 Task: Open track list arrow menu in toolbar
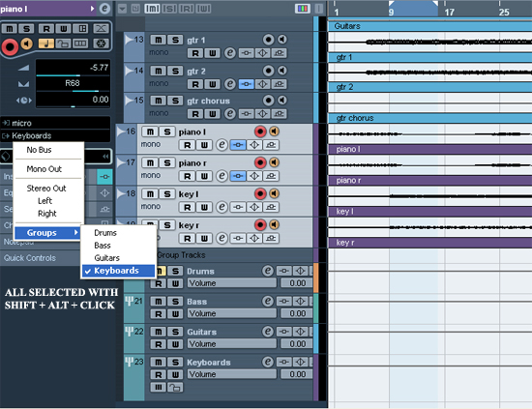point(122,9)
